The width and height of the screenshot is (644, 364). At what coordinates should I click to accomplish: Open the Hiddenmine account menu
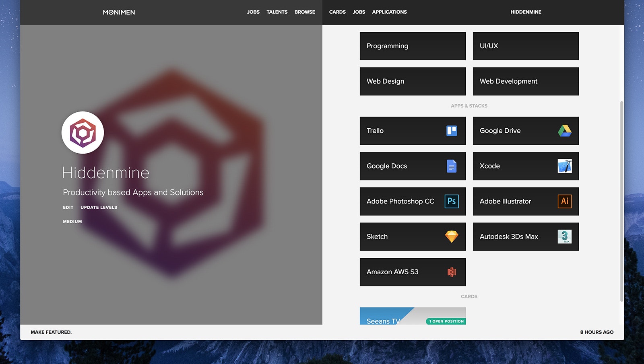526,12
